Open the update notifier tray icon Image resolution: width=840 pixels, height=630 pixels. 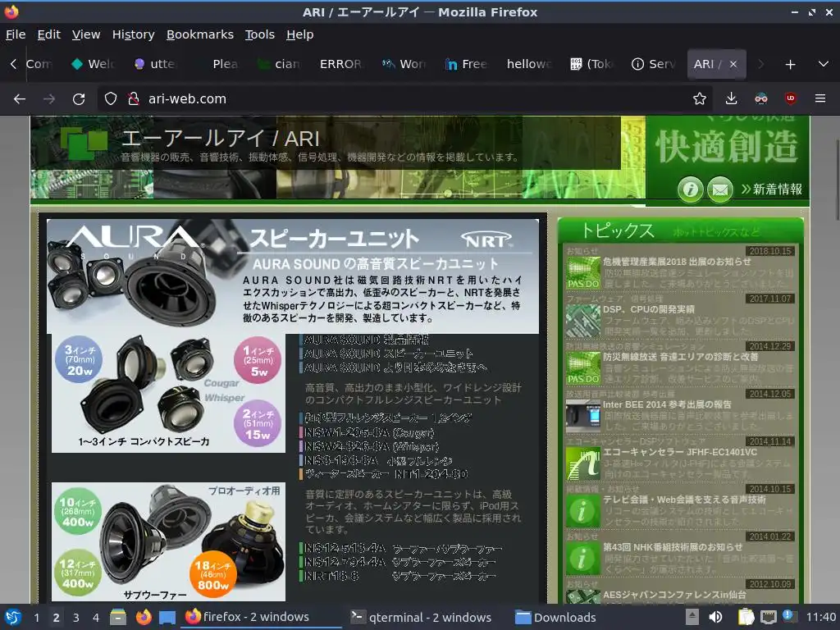point(788,616)
